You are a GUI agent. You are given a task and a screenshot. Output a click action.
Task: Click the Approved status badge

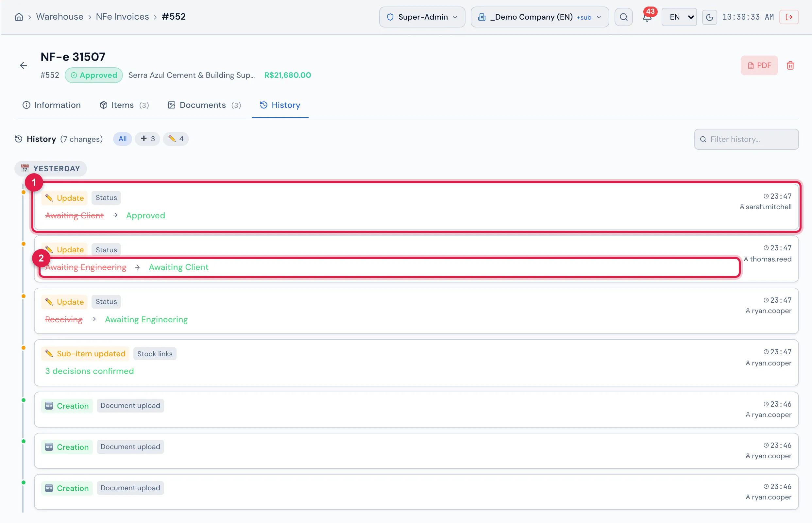(94, 75)
